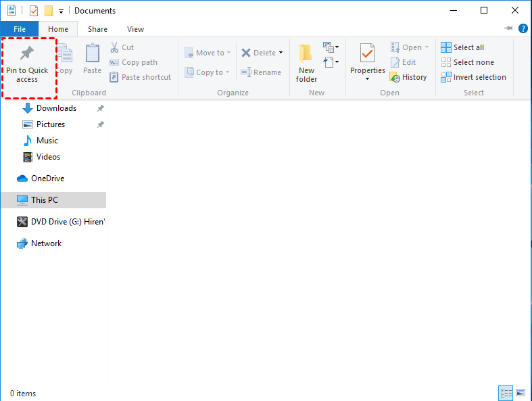Viewport: 532px width, 401px height.
Task: Click the Rename icon
Action: [246, 72]
